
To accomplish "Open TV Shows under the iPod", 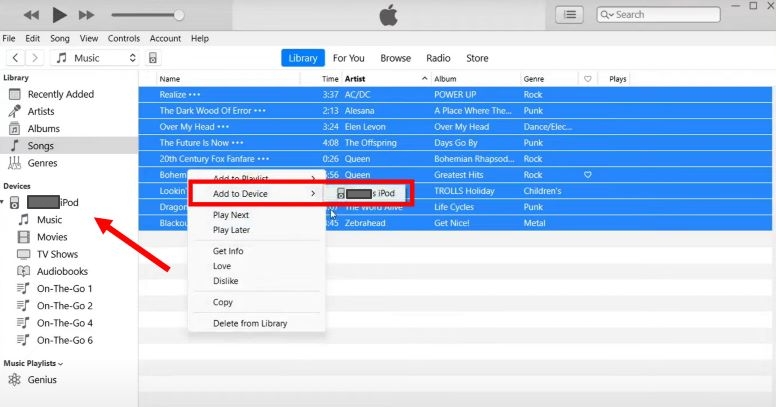I will (x=57, y=254).
